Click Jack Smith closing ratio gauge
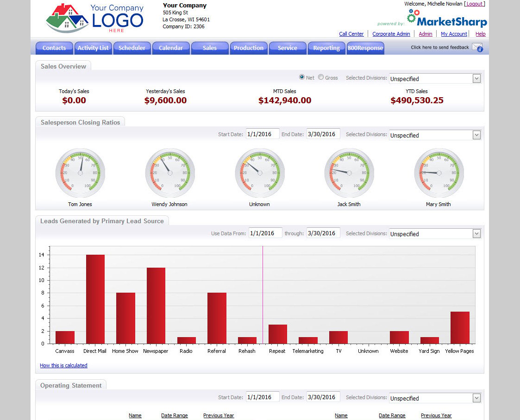The width and height of the screenshot is (520, 420). (349, 173)
